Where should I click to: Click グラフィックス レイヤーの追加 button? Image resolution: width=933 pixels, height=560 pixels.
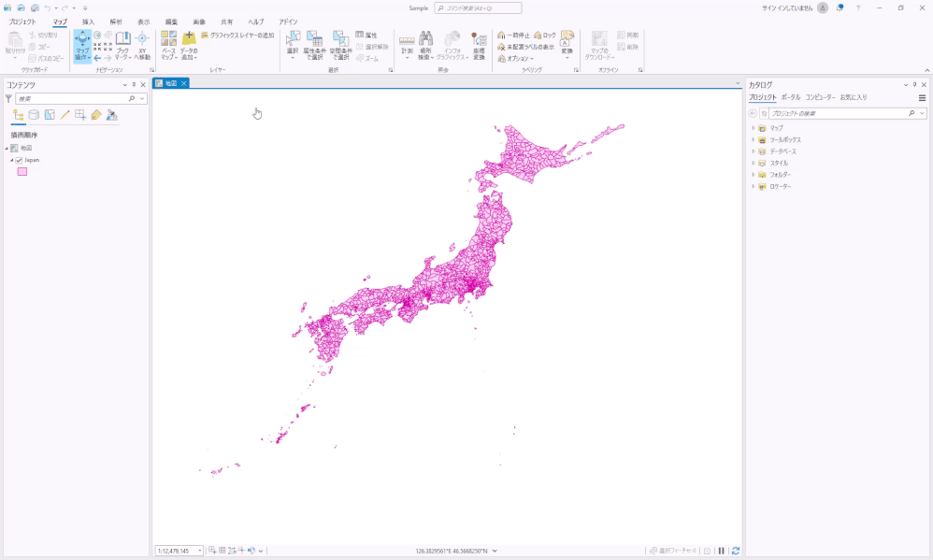tap(237, 36)
